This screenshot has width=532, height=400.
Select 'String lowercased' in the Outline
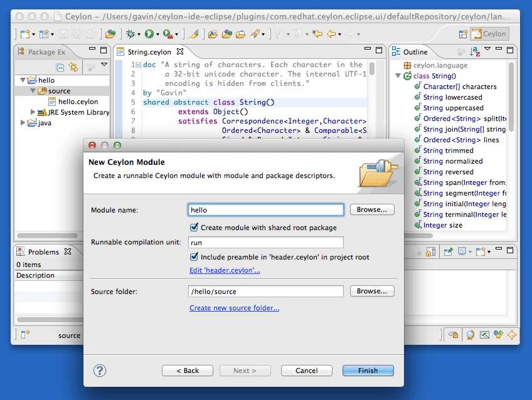point(452,97)
